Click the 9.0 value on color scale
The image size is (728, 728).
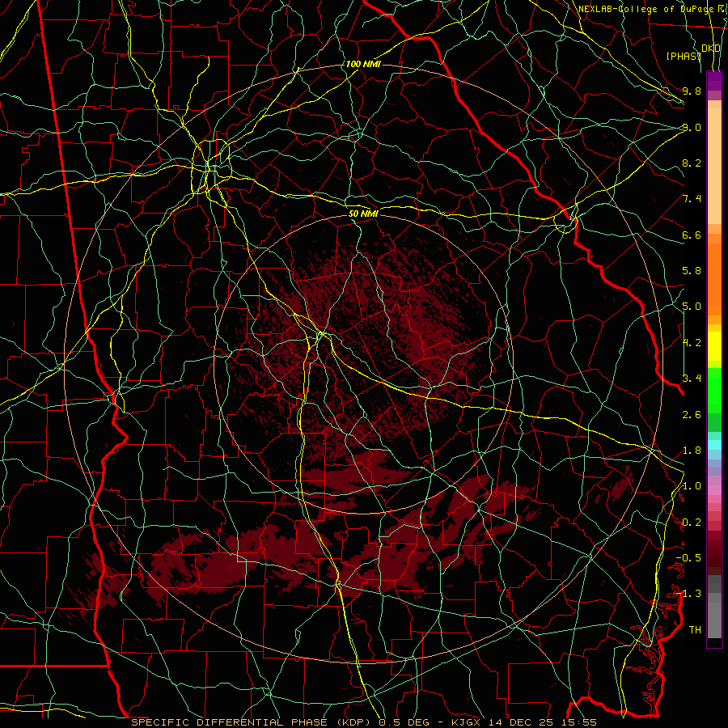coord(692,127)
